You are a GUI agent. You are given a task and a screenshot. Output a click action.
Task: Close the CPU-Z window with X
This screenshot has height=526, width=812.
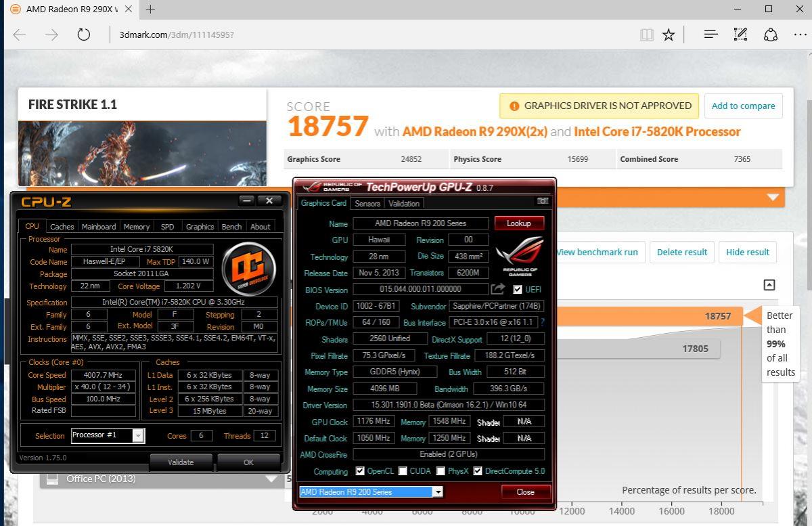pos(269,200)
